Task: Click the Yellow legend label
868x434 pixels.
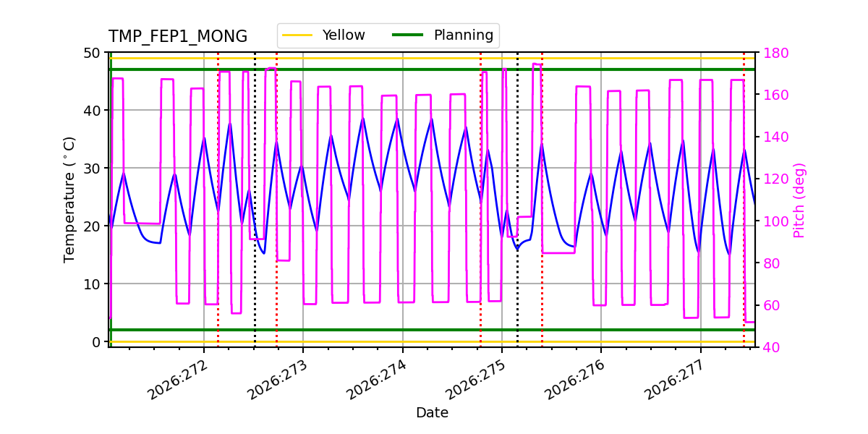Action: point(344,35)
